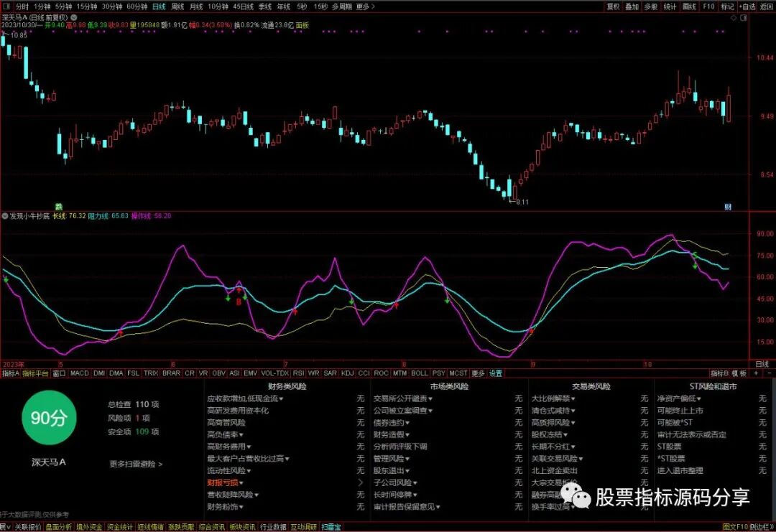Expand the 应收款增加,低现金流 item

pos(245,398)
